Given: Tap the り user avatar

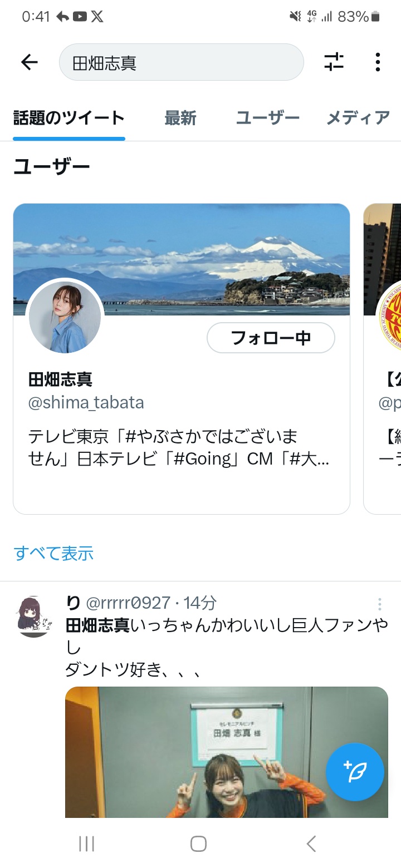Looking at the screenshot, I should click(x=33, y=616).
